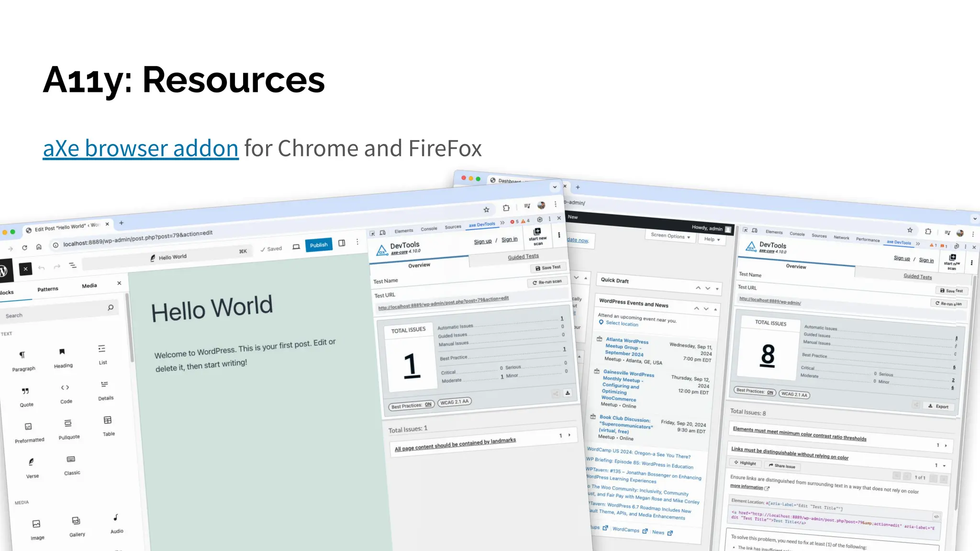Close the block inserter panel
Screen dimensions: 980x551
pyautogui.click(x=119, y=283)
